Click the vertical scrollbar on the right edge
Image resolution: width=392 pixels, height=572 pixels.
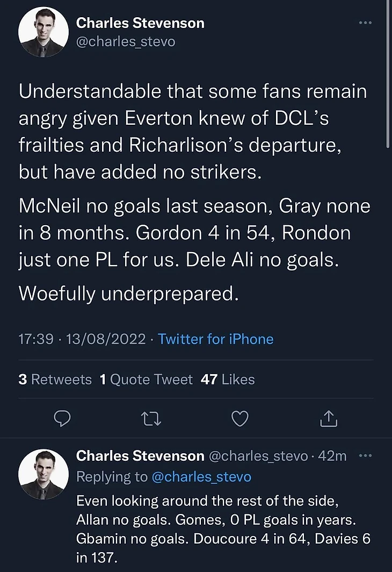click(x=388, y=75)
